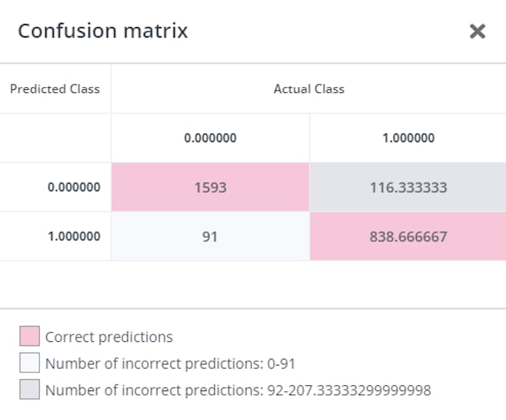Select the pink cell showing 838.666667
Image resolution: width=506 pixels, height=420 pixels.
pyautogui.click(x=408, y=236)
